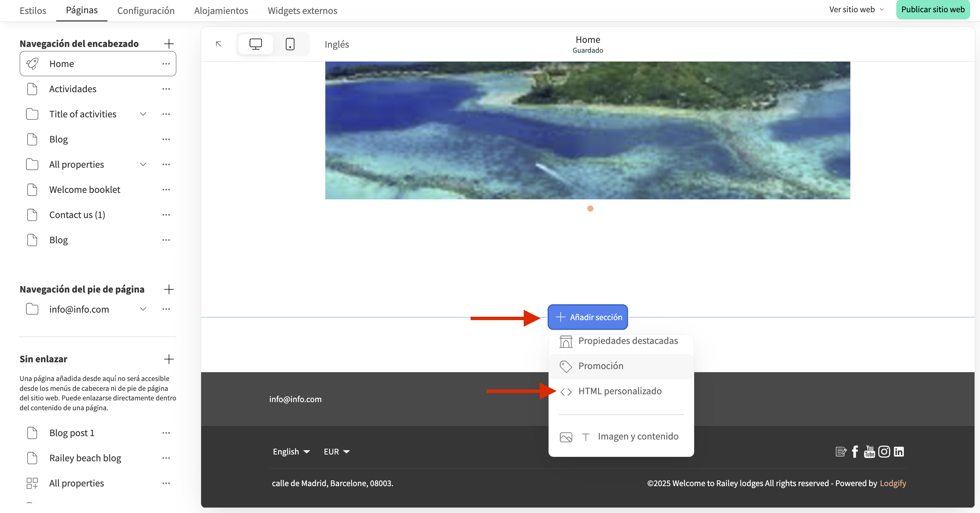Switch to desktop preview mode
980x513 pixels.
(255, 44)
